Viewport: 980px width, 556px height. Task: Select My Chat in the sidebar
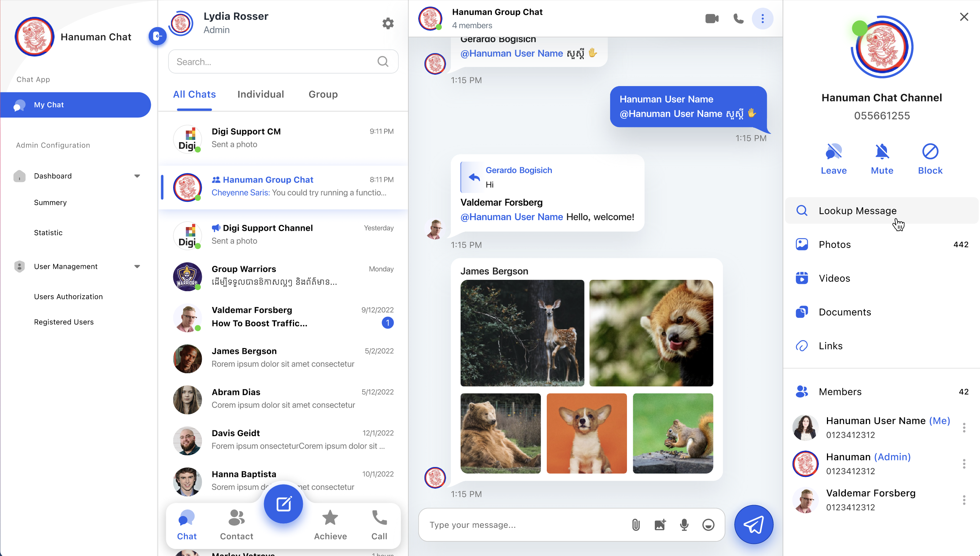(x=75, y=105)
